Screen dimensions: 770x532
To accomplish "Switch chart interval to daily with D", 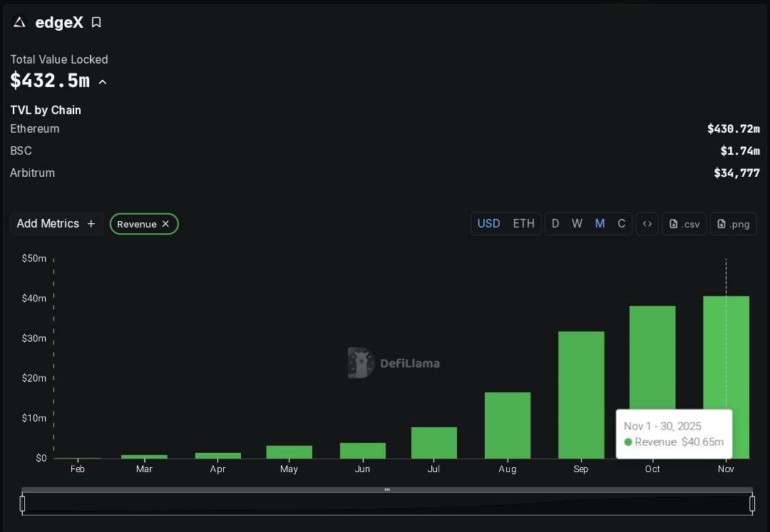I will tap(555, 223).
